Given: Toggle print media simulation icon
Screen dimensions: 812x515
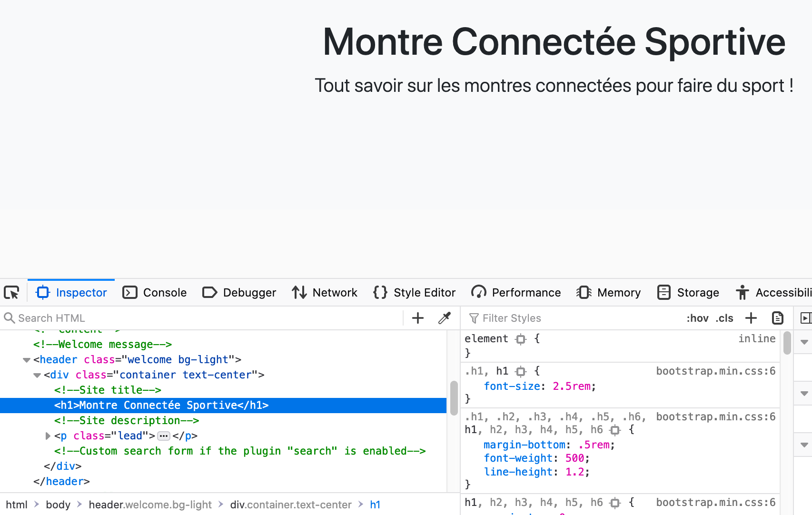Looking at the screenshot, I should point(777,318).
